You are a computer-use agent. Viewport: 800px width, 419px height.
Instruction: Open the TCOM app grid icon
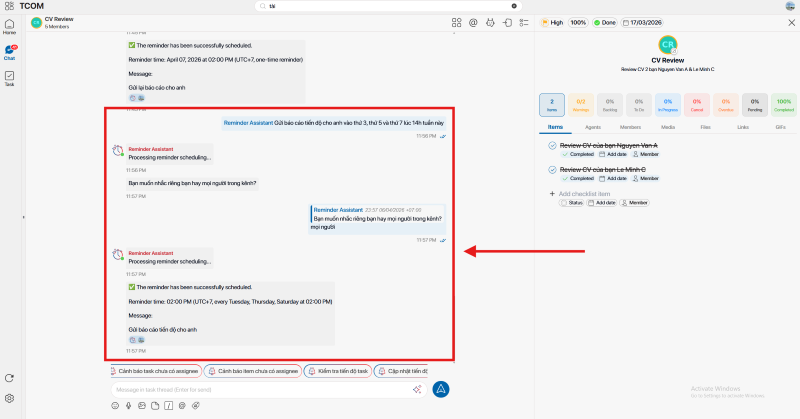[9, 6]
